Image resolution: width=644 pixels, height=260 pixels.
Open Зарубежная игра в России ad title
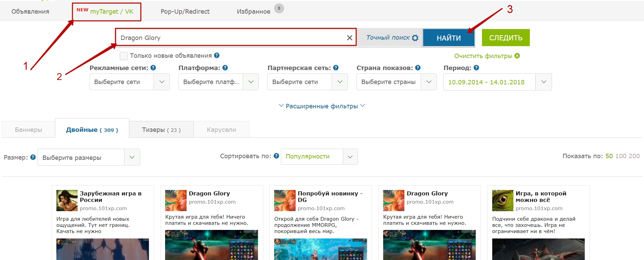[110, 196]
